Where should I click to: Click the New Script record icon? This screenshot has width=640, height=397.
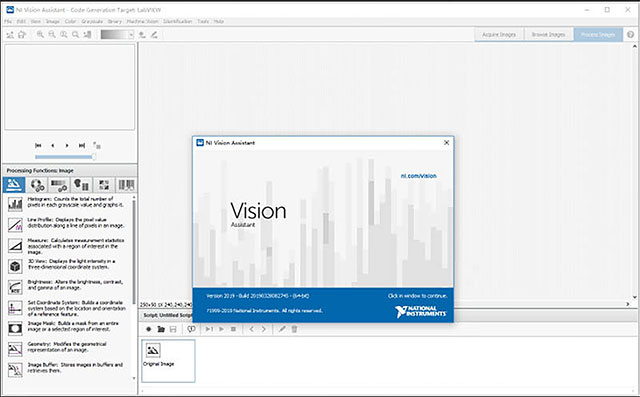coord(149,329)
